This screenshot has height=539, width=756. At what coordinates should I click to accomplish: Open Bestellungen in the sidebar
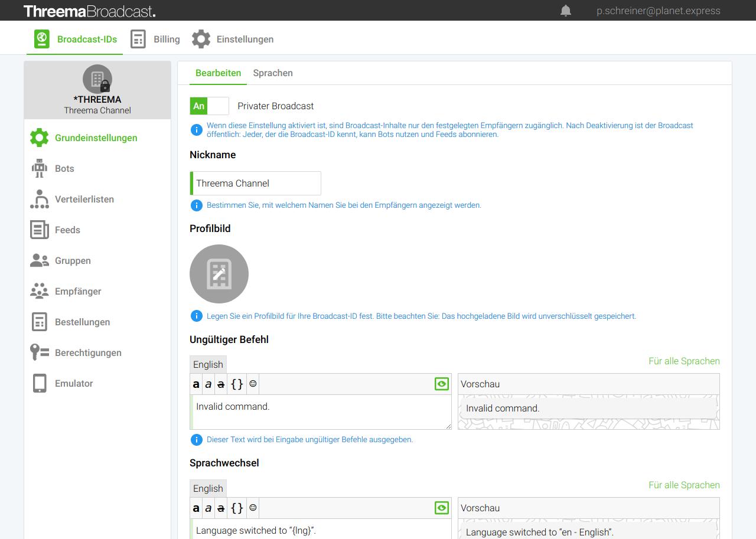[97, 322]
